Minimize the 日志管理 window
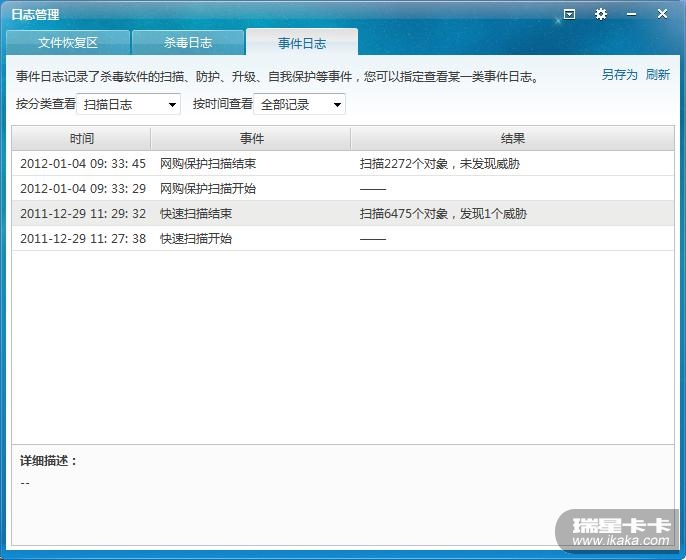The width and height of the screenshot is (686, 560). pos(631,14)
